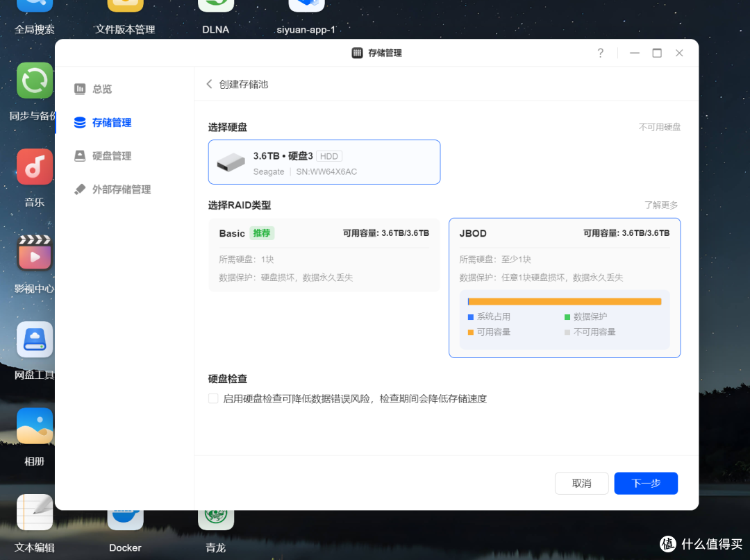Click the 存储管理 title bar icon
This screenshot has height=560, width=750.
click(358, 53)
